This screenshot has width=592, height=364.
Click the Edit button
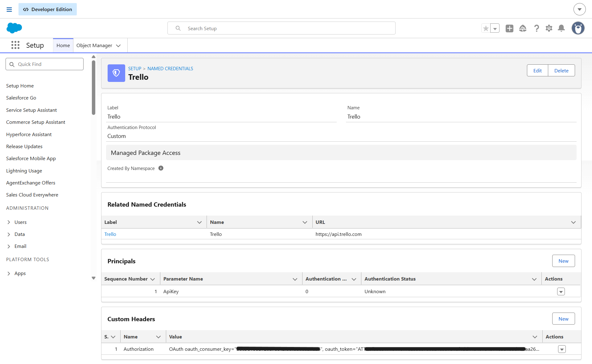537,71
